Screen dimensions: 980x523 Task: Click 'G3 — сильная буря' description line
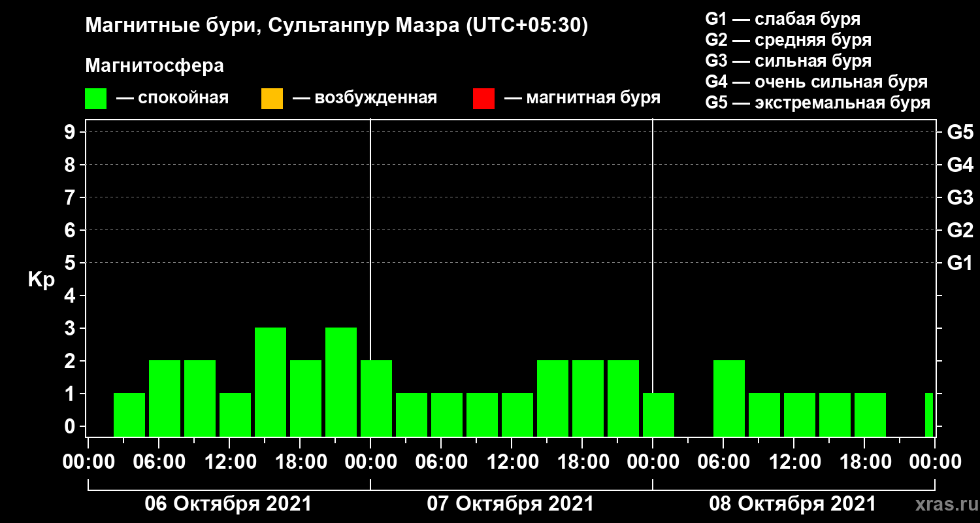[x=788, y=61]
